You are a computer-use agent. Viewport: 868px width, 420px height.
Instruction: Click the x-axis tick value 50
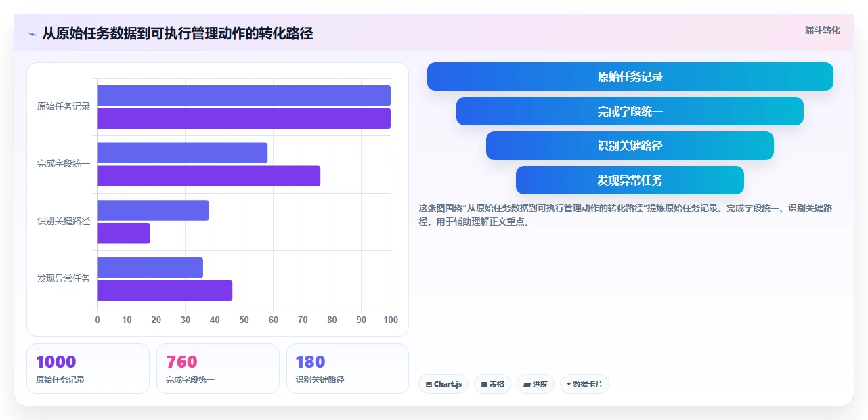coord(244,320)
